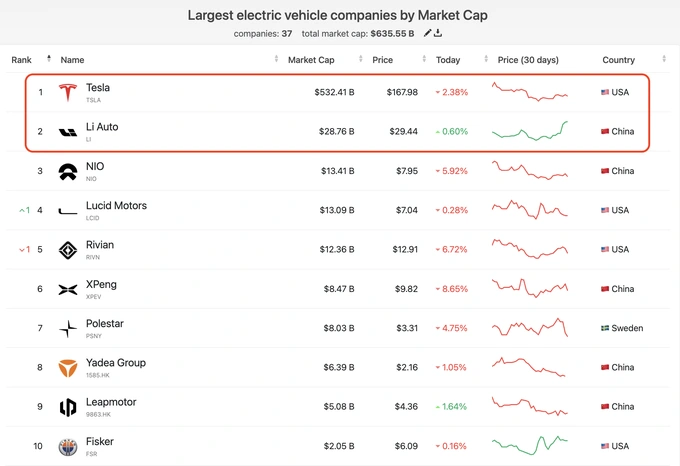Screen dimensions: 680x466
Task: Sort table by Rank arrows
Action: coord(49,59)
